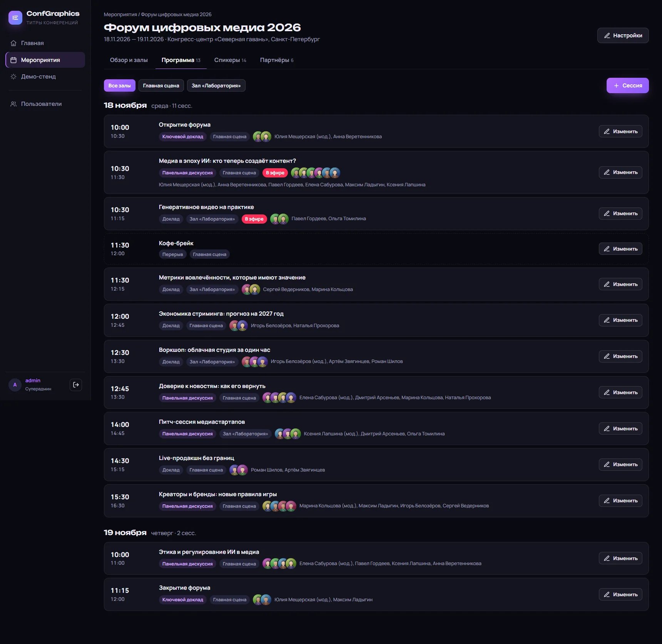Select the Программа tab
This screenshot has width=662, height=644.
click(181, 60)
